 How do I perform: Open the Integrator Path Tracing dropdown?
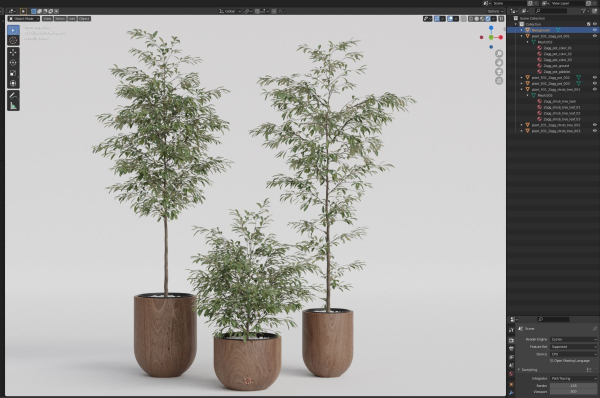[x=574, y=378]
